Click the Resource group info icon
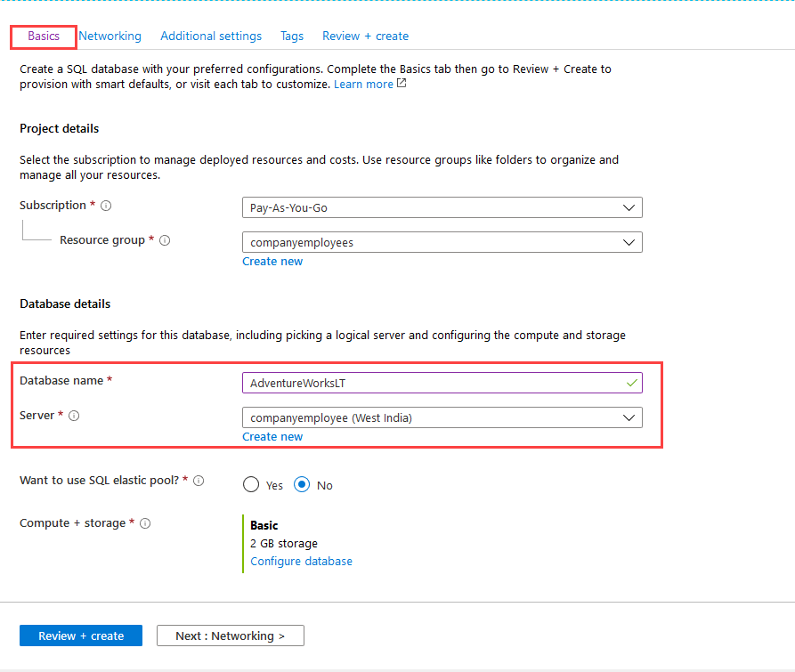 165,240
